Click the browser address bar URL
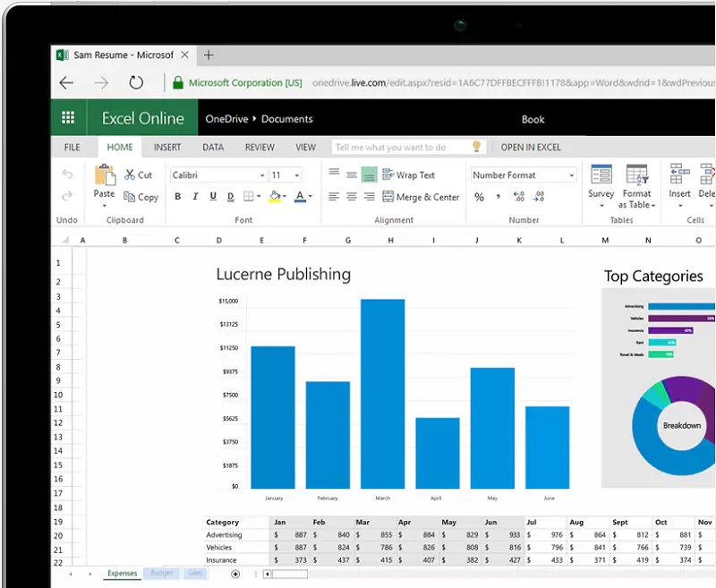 pyautogui.click(x=513, y=82)
